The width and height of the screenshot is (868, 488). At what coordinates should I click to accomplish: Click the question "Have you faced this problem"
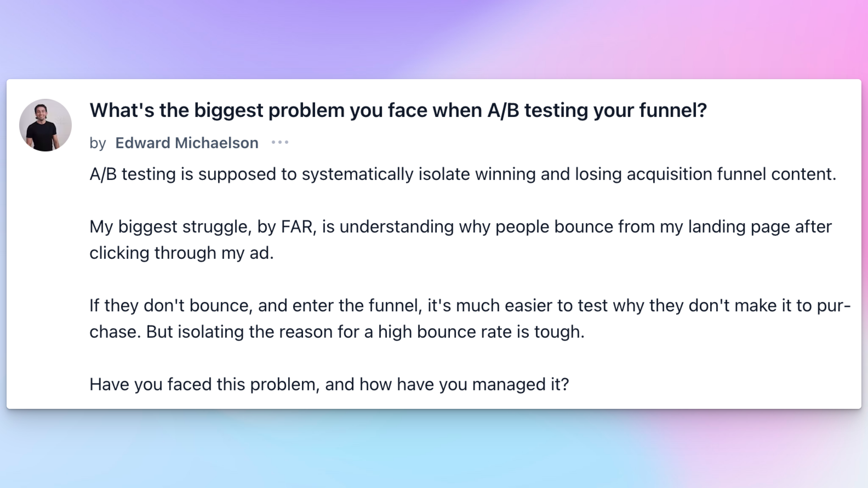[x=329, y=384]
